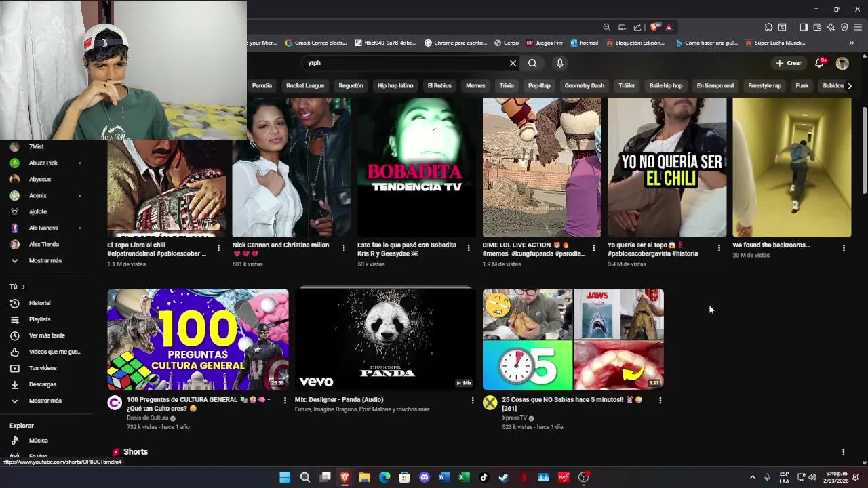Open options for We found the backrooms
This screenshot has width=868, height=488.
844,248
